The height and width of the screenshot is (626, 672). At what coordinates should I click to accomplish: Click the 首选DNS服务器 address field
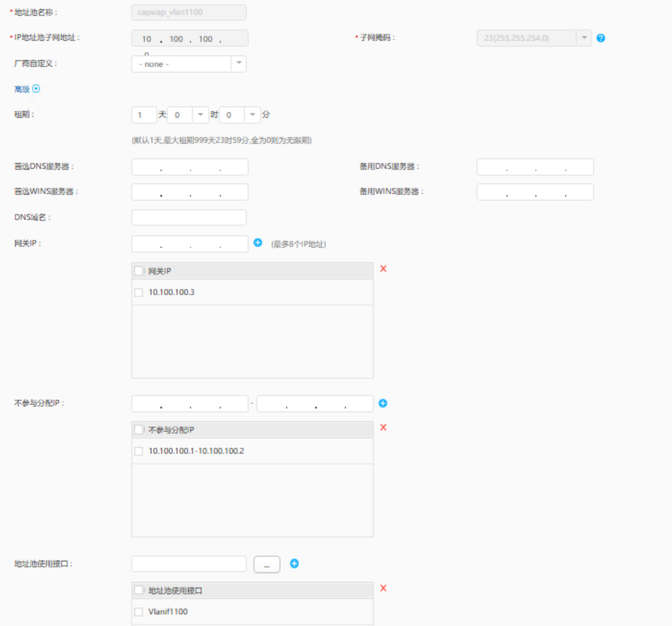[x=190, y=167]
